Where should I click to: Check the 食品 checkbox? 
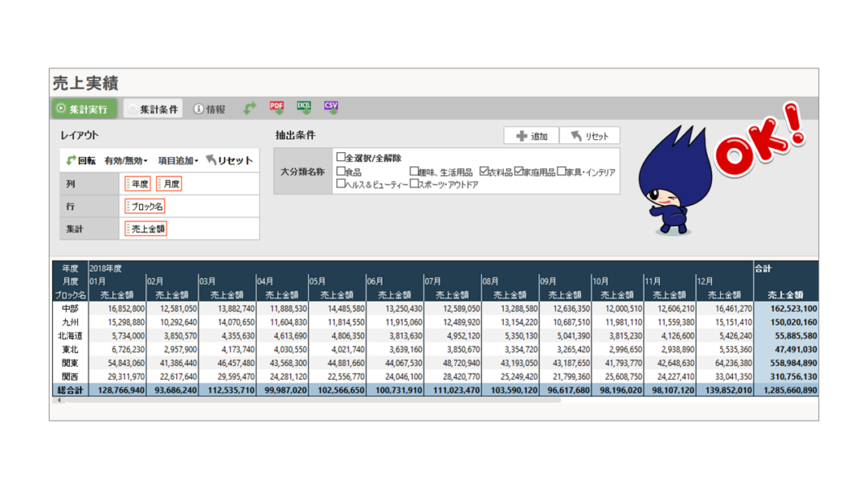(341, 171)
